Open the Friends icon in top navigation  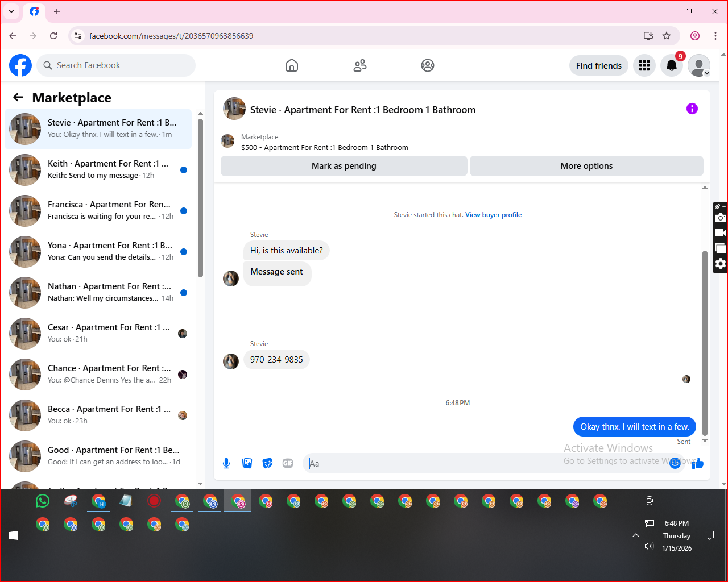click(x=360, y=65)
